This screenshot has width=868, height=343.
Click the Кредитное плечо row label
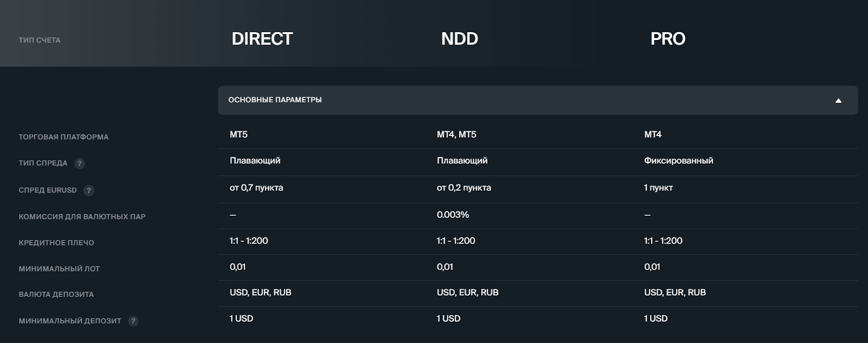click(56, 243)
